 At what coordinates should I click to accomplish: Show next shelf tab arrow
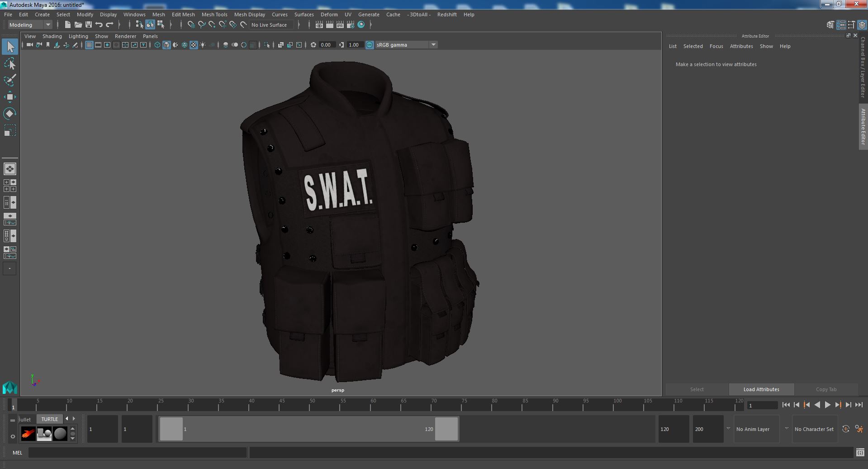pyautogui.click(x=74, y=419)
